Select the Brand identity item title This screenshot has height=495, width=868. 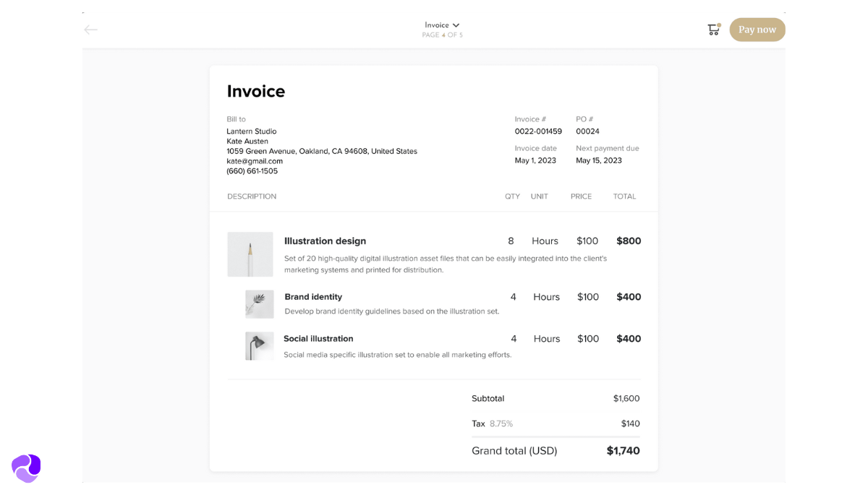coord(313,297)
